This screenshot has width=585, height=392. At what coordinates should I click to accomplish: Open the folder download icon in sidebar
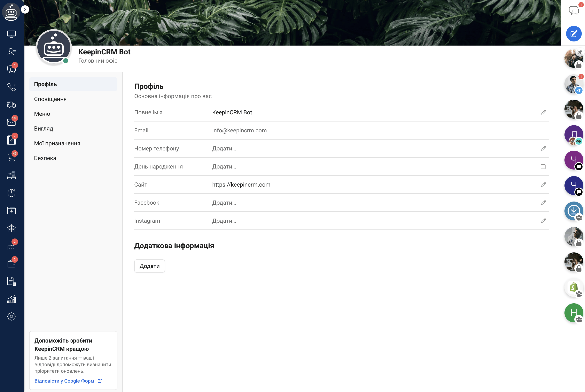coord(11,211)
